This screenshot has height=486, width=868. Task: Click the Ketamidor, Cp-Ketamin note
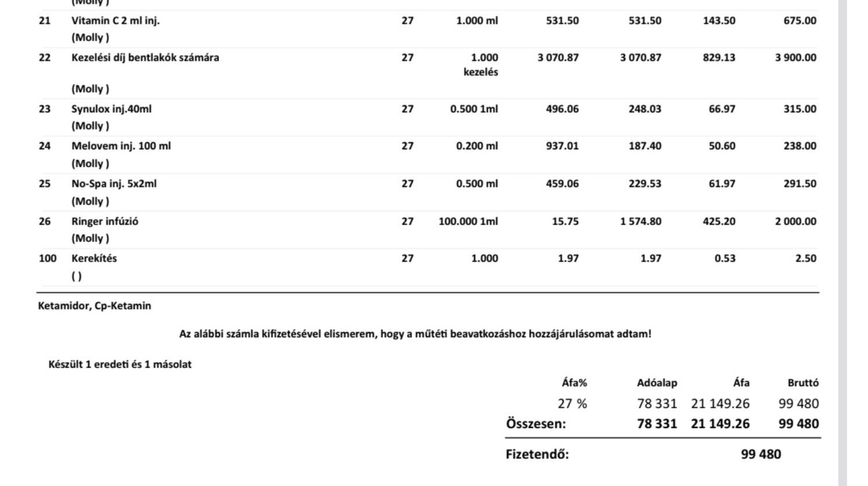tap(94, 306)
